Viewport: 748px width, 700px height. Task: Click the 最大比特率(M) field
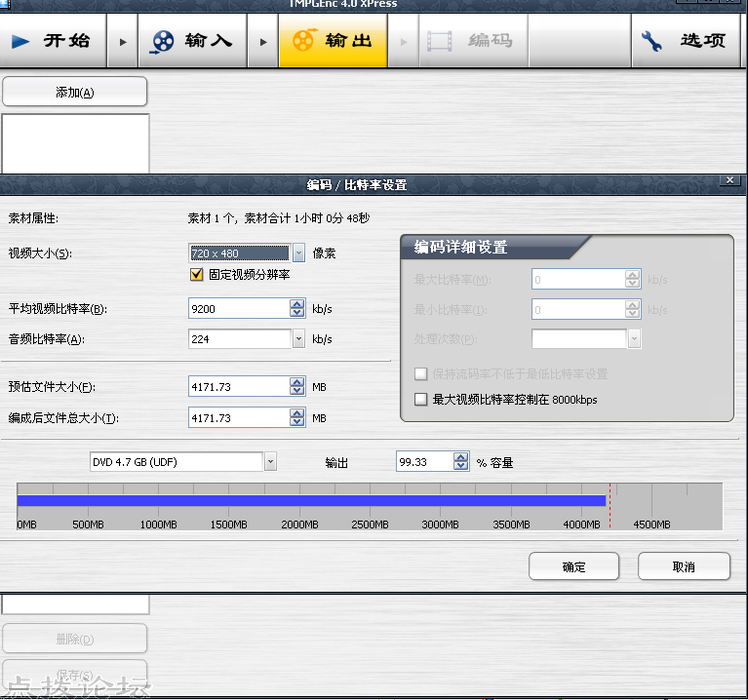[578, 280]
